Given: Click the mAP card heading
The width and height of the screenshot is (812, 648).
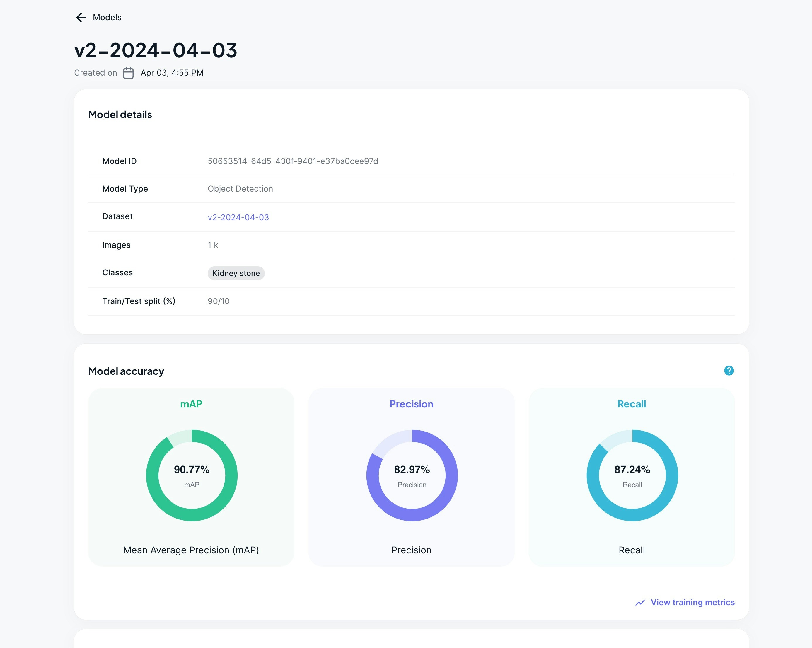Looking at the screenshot, I should (191, 404).
